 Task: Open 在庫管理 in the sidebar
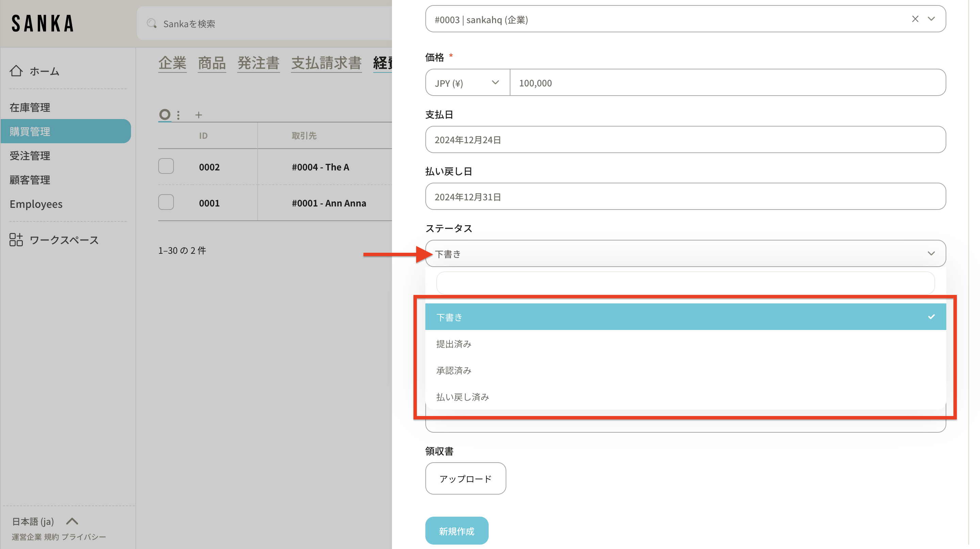coord(30,107)
